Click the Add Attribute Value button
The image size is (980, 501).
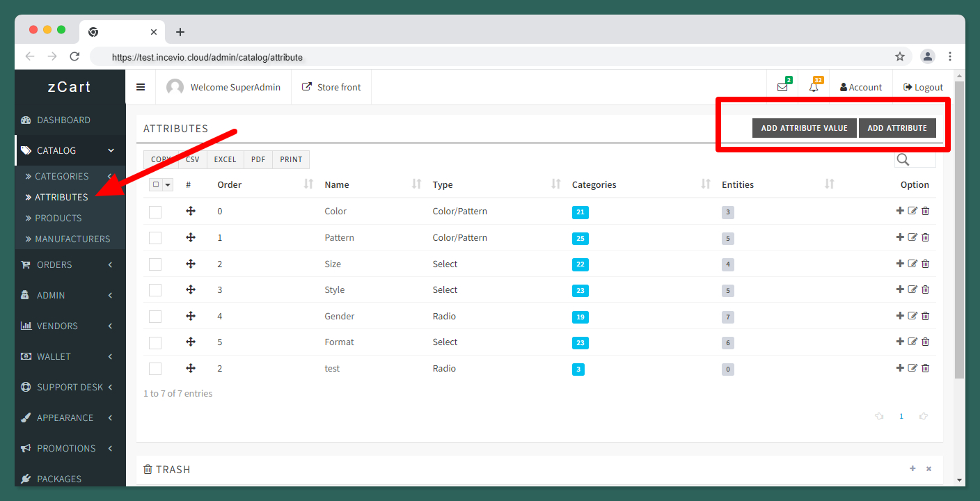(x=804, y=128)
